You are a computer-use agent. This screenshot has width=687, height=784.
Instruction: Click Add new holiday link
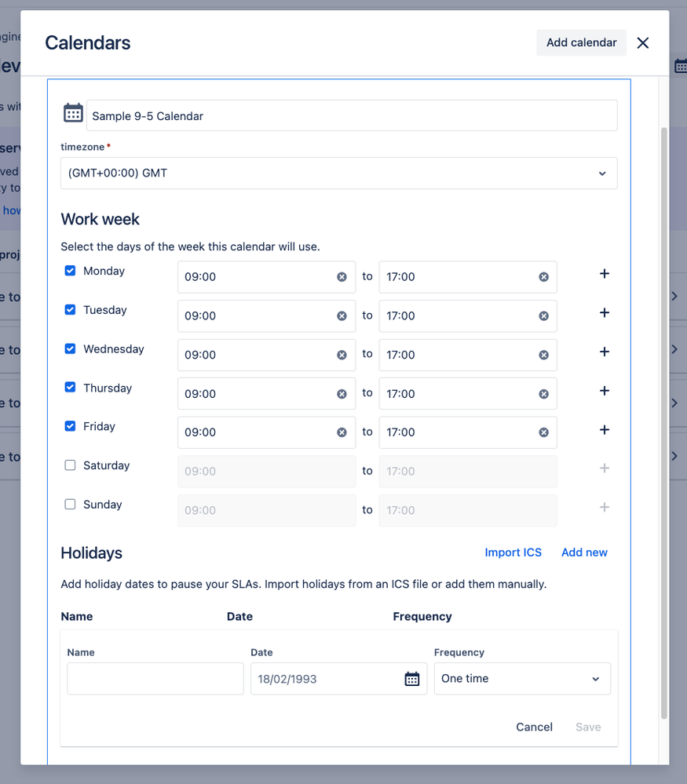pos(584,552)
